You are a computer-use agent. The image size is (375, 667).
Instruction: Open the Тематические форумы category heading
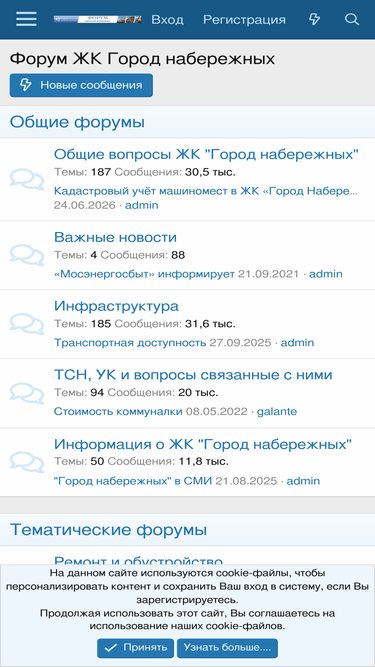(x=108, y=530)
